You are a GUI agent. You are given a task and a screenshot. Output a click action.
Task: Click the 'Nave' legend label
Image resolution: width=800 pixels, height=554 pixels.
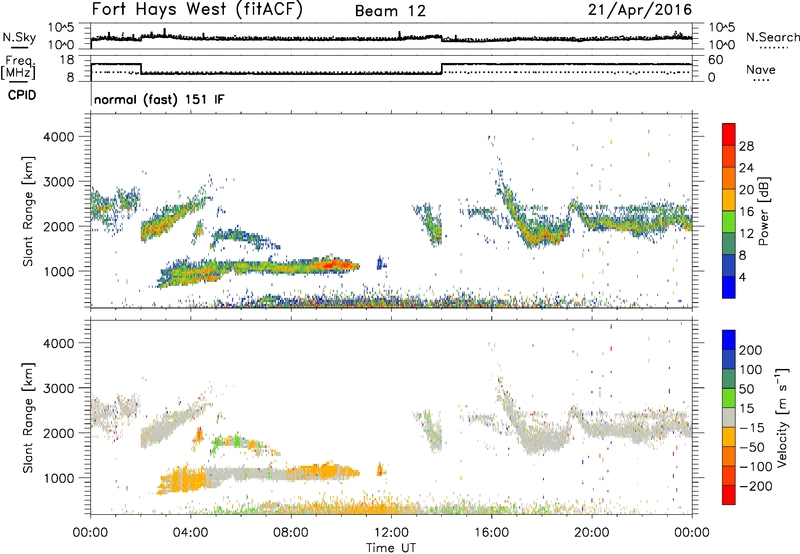click(761, 70)
